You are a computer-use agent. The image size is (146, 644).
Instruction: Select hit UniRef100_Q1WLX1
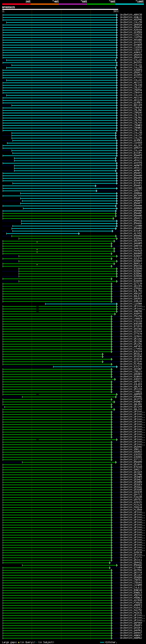[x=131, y=17]
